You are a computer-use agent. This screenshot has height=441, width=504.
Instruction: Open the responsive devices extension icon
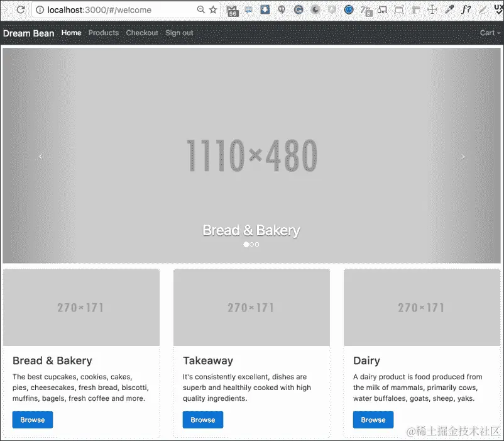click(x=382, y=10)
